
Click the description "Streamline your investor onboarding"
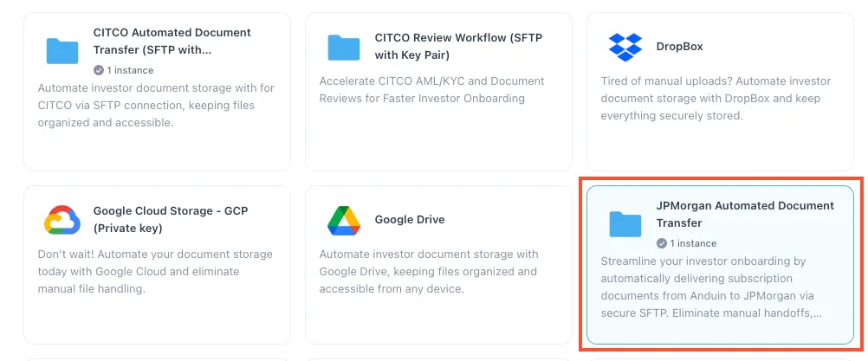coord(711,287)
